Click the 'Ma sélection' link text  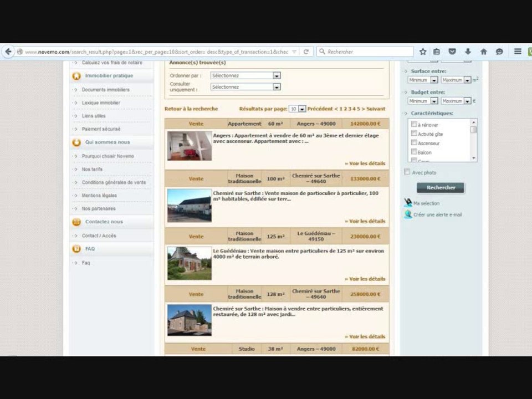coord(426,203)
